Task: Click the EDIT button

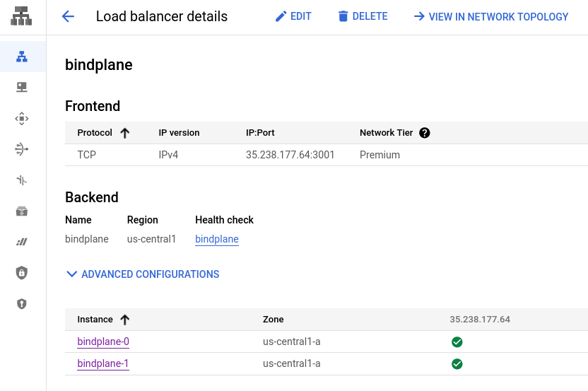Action: pos(293,16)
